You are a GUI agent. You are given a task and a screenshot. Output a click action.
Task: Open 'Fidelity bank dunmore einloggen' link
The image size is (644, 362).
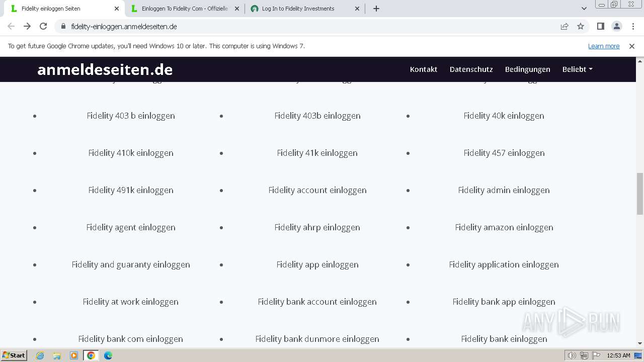point(317,339)
